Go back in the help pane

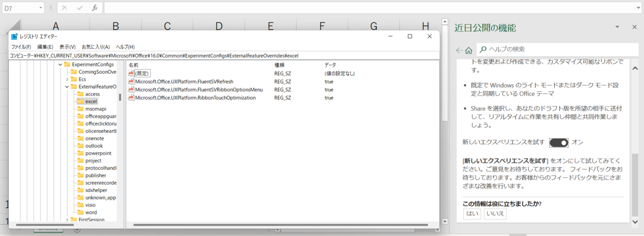point(458,50)
